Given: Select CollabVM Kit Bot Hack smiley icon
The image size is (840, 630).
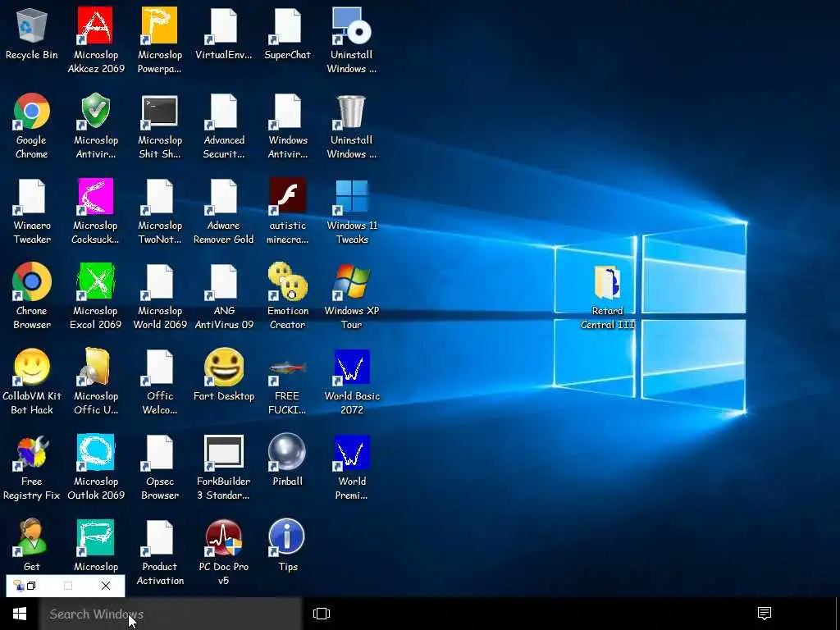Looking at the screenshot, I should tap(32, 381).
